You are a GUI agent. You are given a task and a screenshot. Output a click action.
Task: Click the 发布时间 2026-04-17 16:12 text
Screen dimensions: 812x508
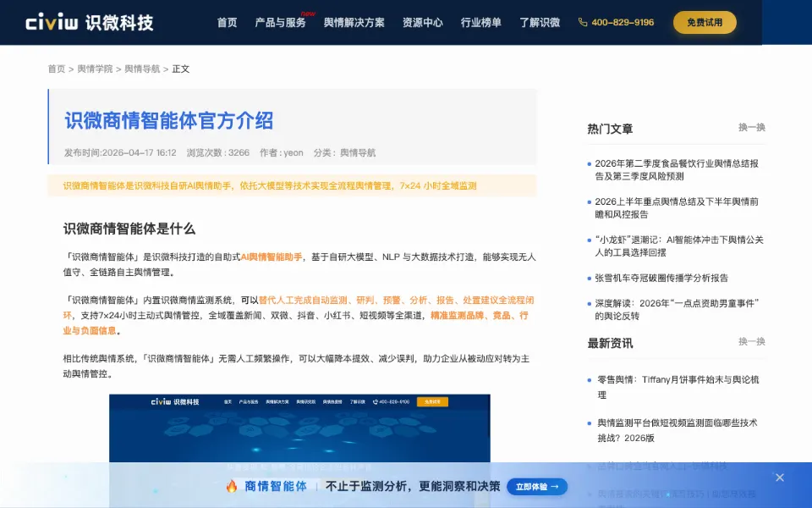[120, 153]
